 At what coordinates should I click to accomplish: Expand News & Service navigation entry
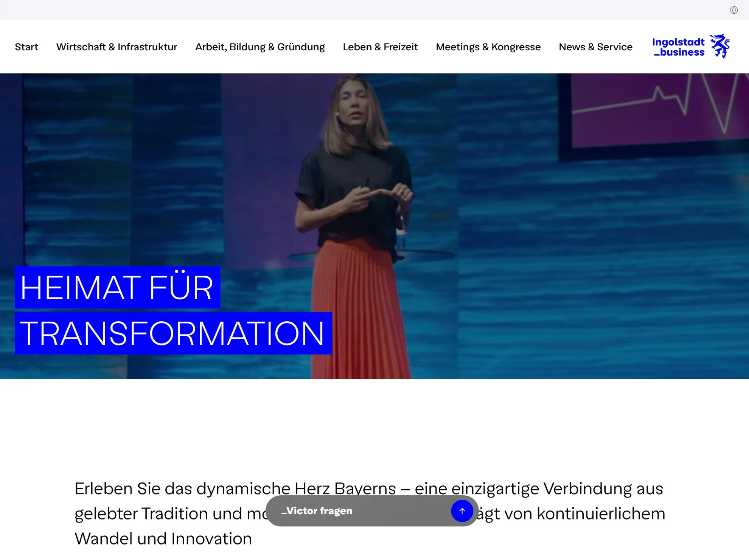tap(595, 47)
